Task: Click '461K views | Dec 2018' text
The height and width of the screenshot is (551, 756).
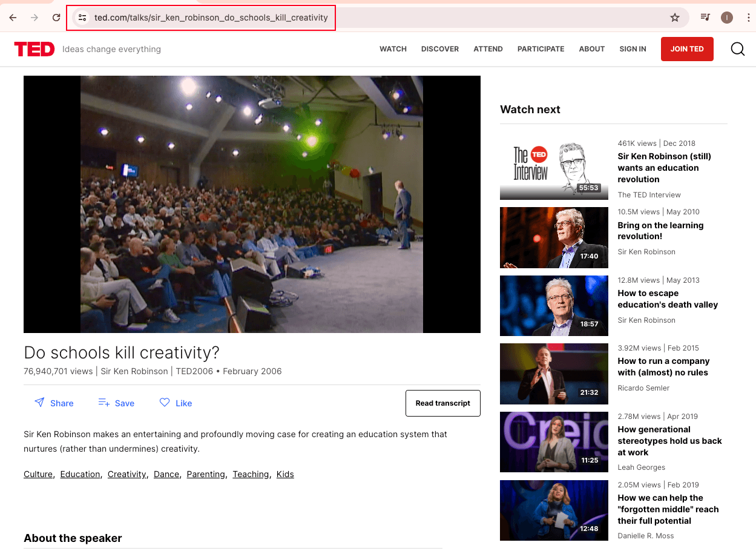Action: tap(657, 144)
